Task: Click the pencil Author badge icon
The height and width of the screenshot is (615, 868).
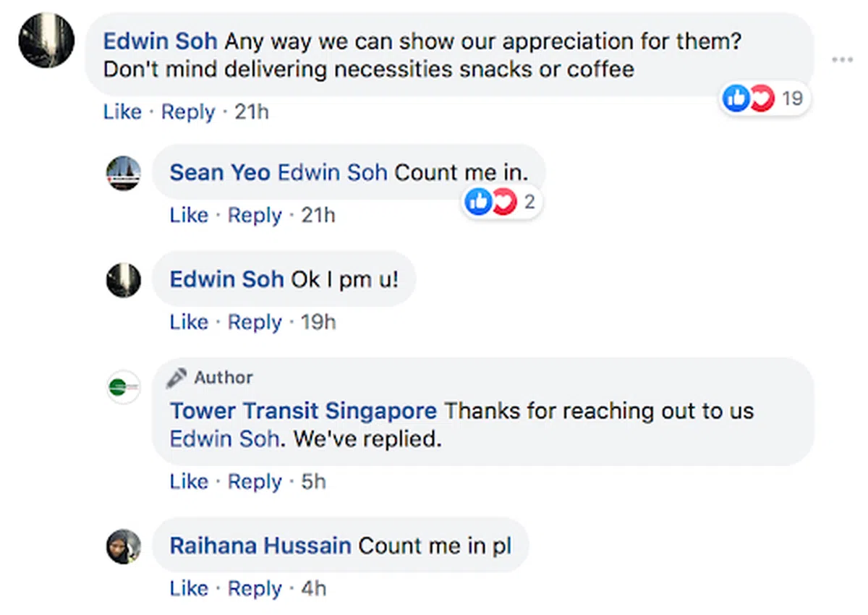Action: tap(176, 378)
